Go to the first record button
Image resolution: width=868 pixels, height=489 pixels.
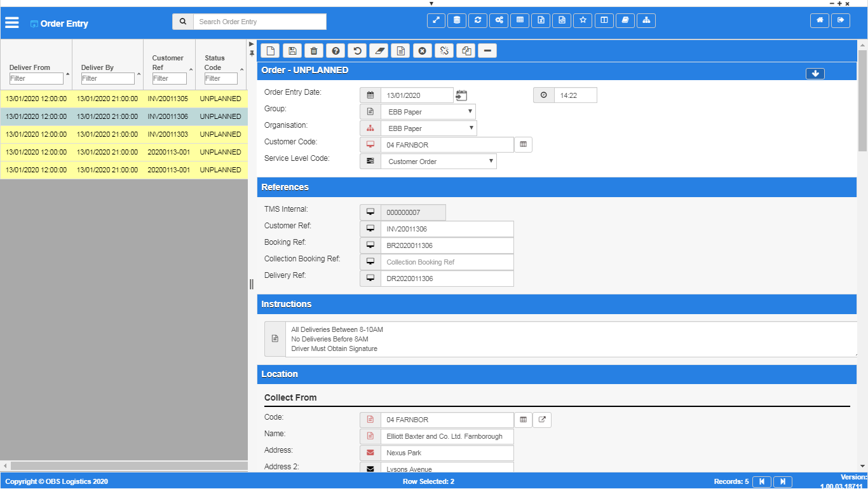pyautogui.click(x=762, y=481)
